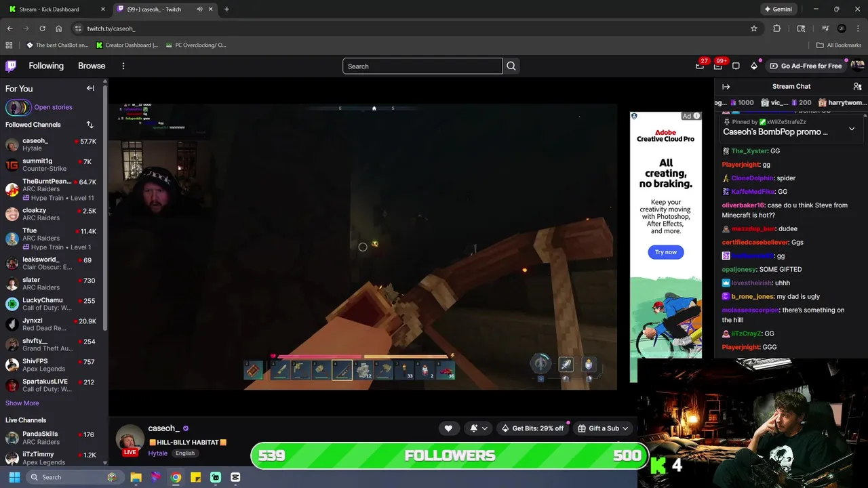Open the media controls icon in Chrome
868x488 pixels.
pyautogui.click(x=825, y=28)
